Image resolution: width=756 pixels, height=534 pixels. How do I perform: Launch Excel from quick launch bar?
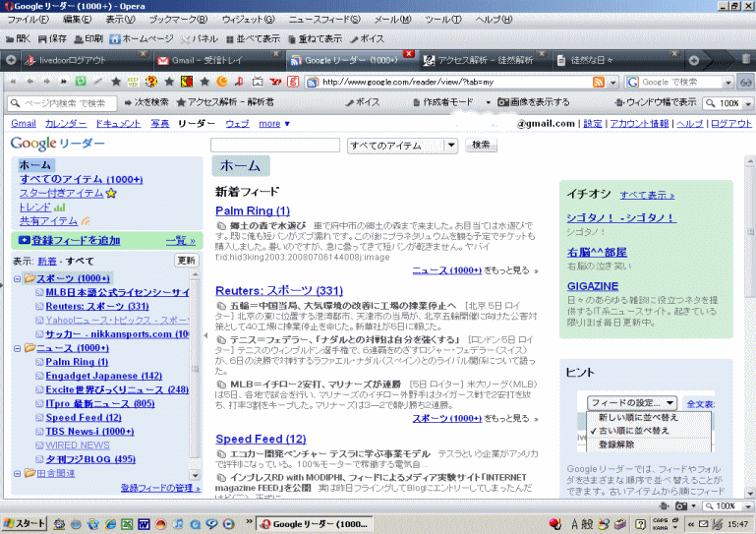(x=127, y=524)
